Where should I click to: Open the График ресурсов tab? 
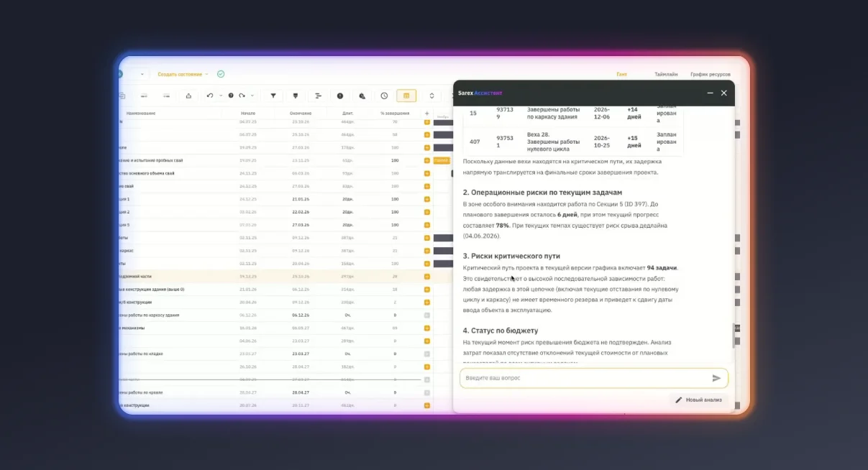[711, 74]
